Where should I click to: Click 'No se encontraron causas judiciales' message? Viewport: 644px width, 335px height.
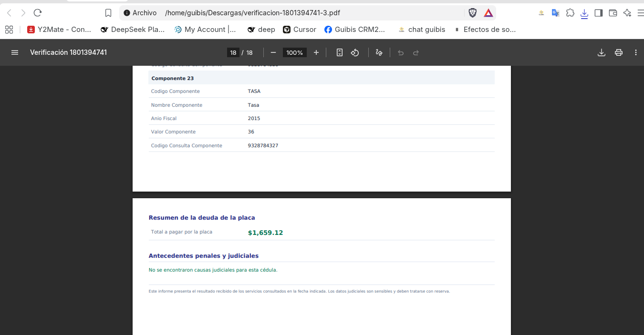(213, 270)
